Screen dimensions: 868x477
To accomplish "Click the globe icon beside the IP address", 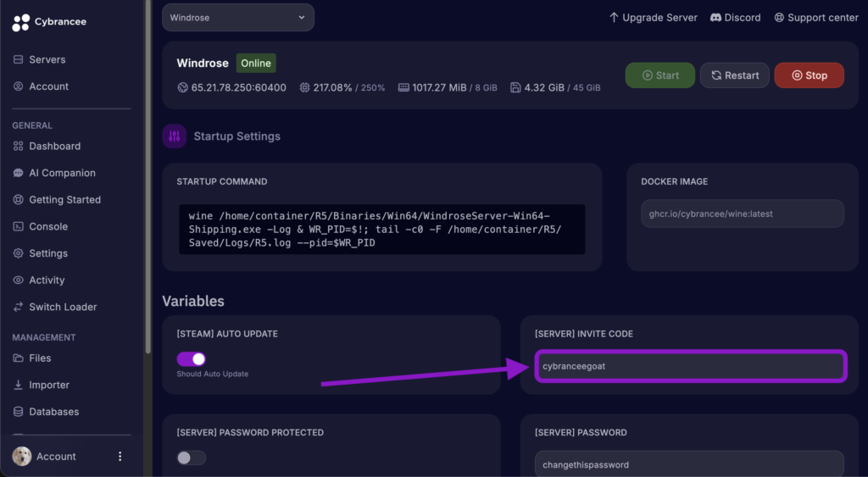I will [183, 87].
